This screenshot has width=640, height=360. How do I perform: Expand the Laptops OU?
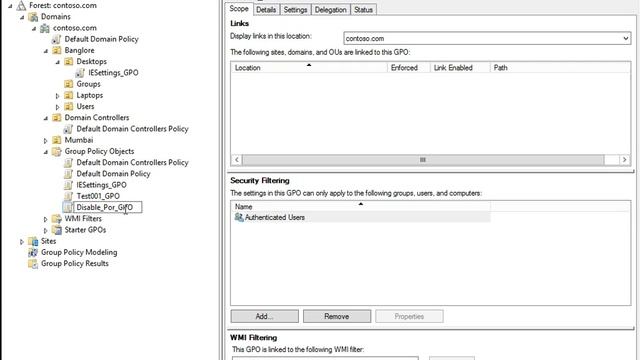tap(58, 96)
